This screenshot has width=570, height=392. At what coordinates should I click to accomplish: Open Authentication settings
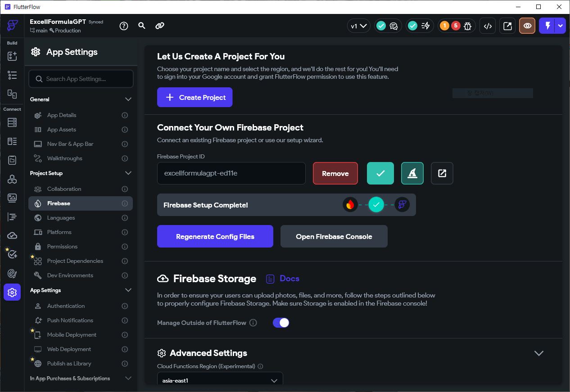[81, 306]
